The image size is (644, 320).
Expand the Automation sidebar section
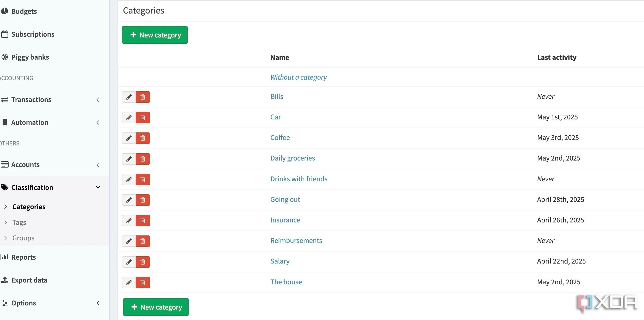pyautogui.click(x=98, y=123)
